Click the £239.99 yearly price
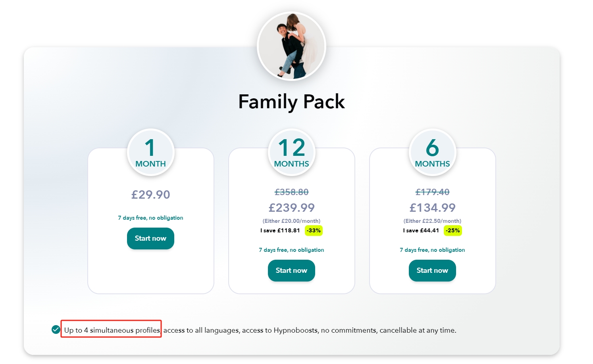Screen dimensions: 593x364 point(292,207)
